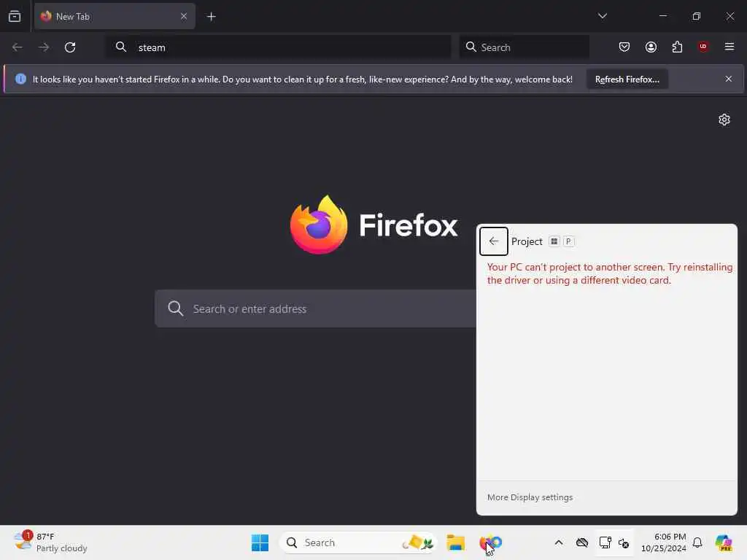Select the New Tab tab
The height and width of the screenshot is (560, 747).
click(115, 16)
